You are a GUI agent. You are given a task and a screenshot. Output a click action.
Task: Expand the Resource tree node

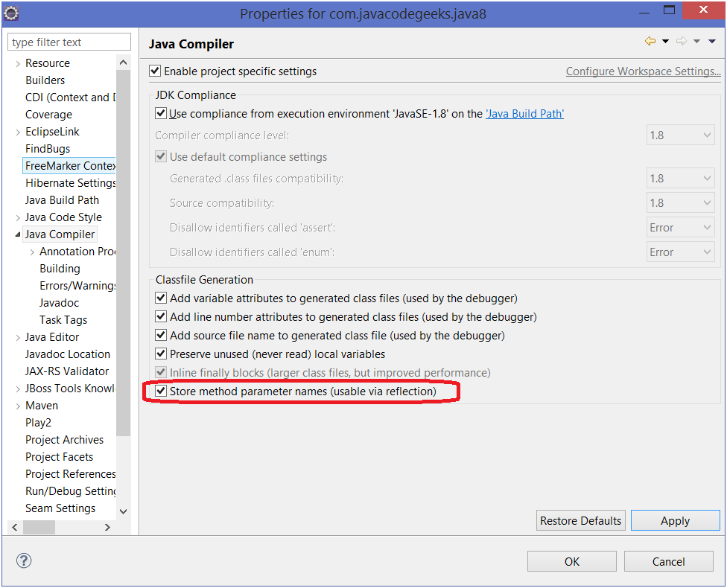[x=18, y=63]
